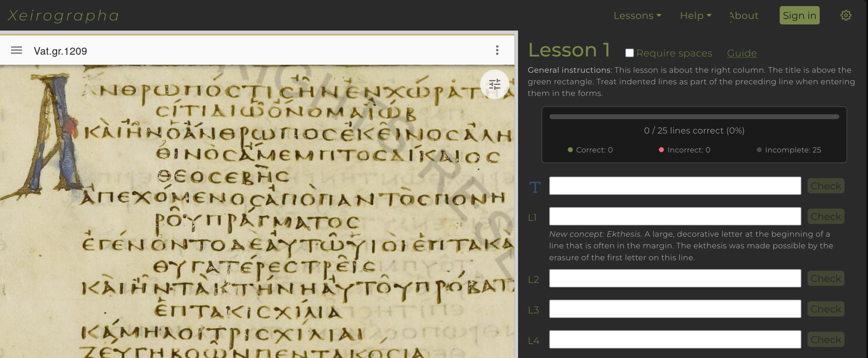The image size is (868, 358).
Task: Go to the About page
Action: (x=744, y=16)
